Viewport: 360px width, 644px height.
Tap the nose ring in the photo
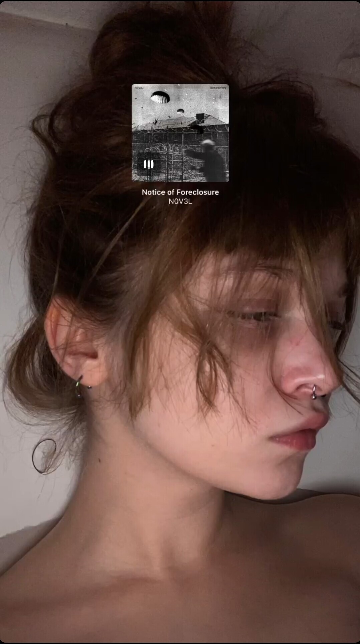click(x=315, y=392)
